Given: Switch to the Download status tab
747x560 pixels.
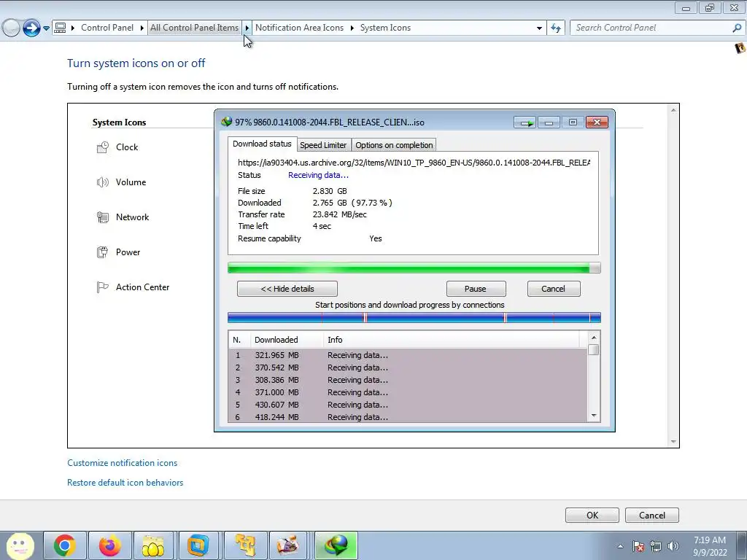Looking at the screenshot, I should coord(262,144).
